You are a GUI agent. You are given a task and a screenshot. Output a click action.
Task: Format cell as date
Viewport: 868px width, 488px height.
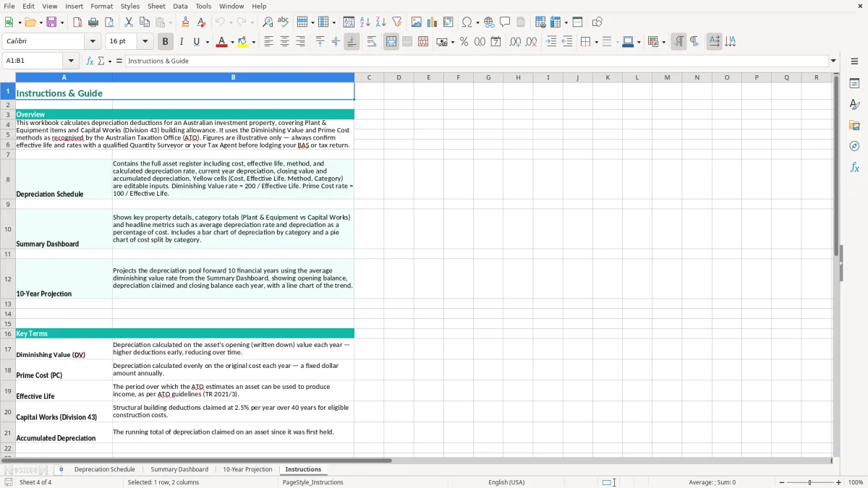[495, 42]
